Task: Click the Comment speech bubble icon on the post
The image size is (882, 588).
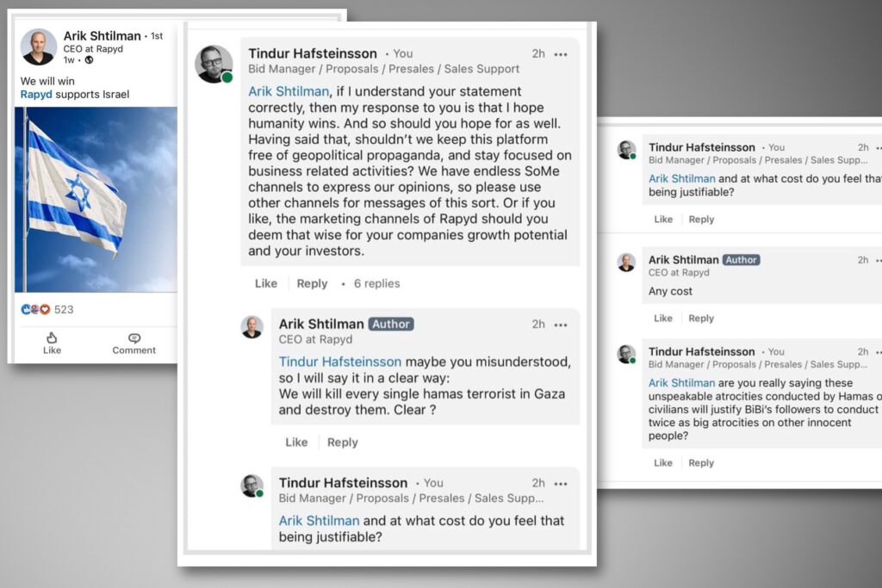Action: [134, 337]
